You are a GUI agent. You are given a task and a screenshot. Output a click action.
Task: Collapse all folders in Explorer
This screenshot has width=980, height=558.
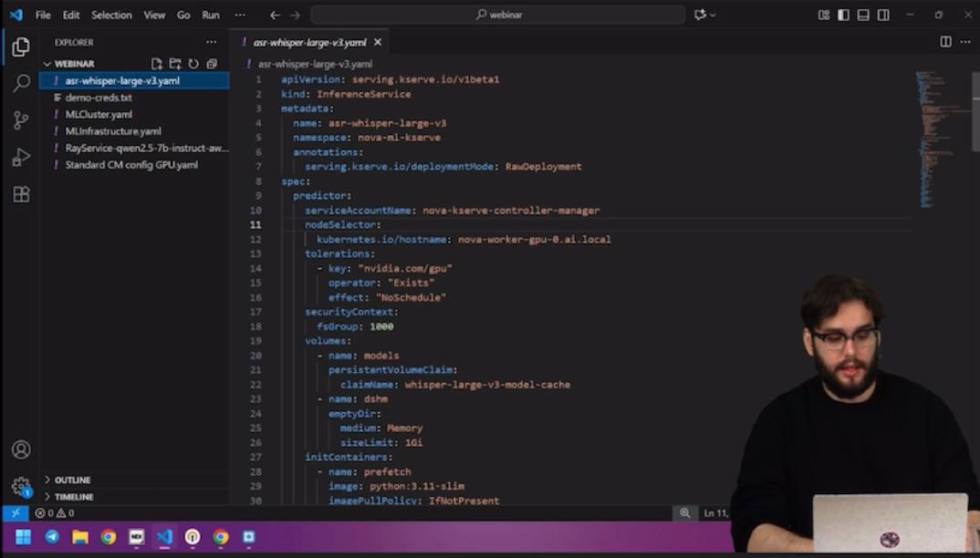212,64
